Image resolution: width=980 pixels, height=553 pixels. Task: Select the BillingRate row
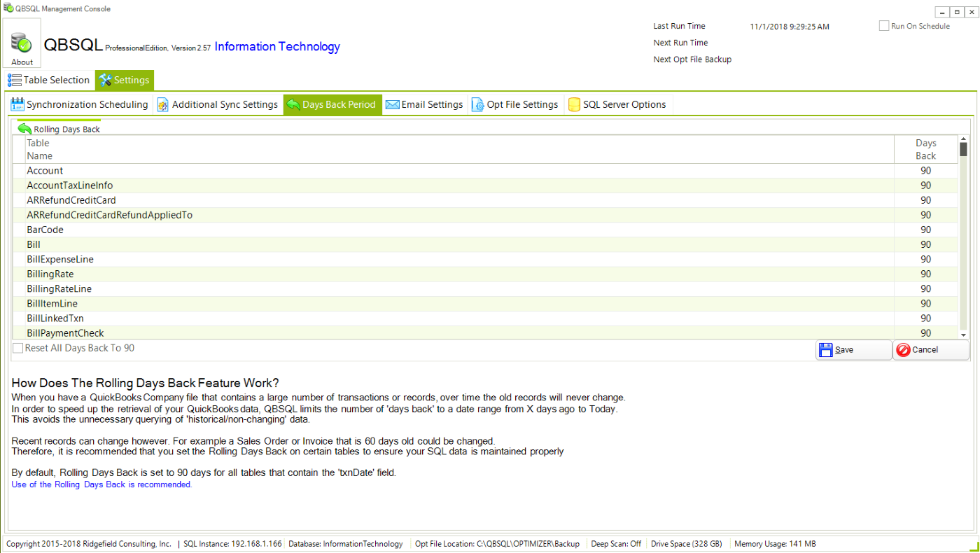click(485, 274)
